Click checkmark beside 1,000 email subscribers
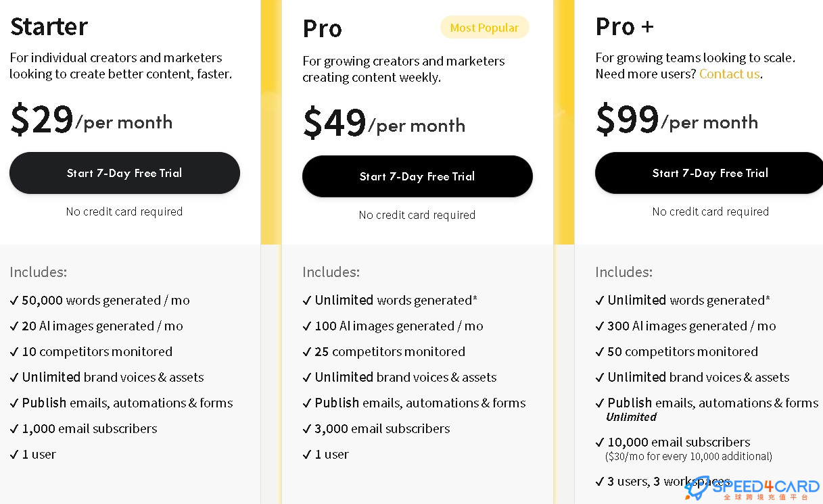The width and height of the screenshot is (823, 504). point(14,429)
